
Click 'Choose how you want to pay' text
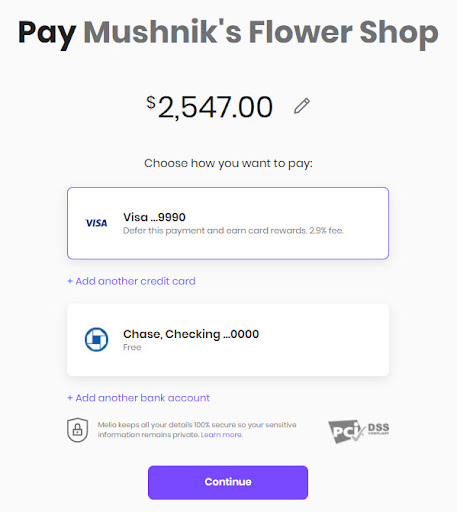point(228,163)
